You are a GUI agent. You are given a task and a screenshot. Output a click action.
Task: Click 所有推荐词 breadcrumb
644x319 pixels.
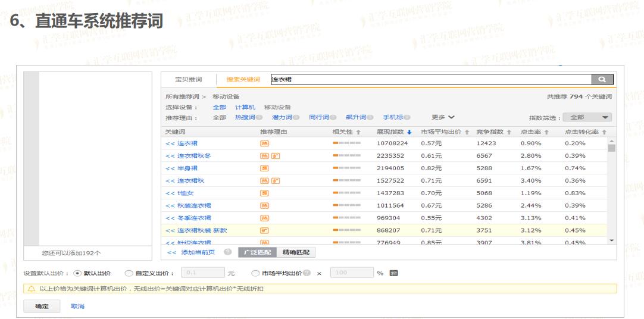(x=182, y=97)
